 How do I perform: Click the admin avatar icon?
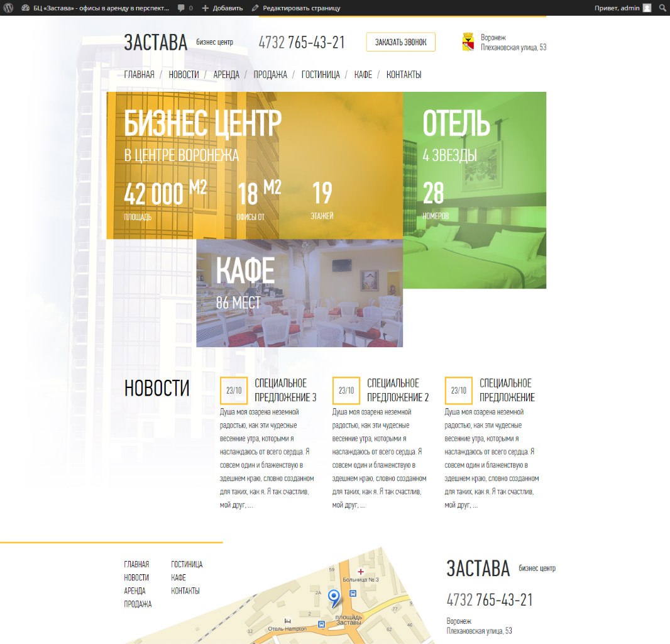pyautogui.click(x=647, y=8)
